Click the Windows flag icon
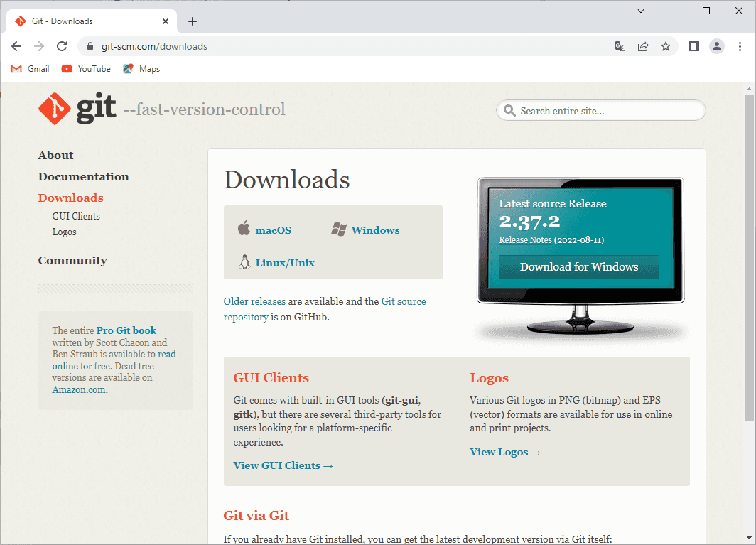Image resolution: width=756 pixels, height=545 pixels. 339,230
